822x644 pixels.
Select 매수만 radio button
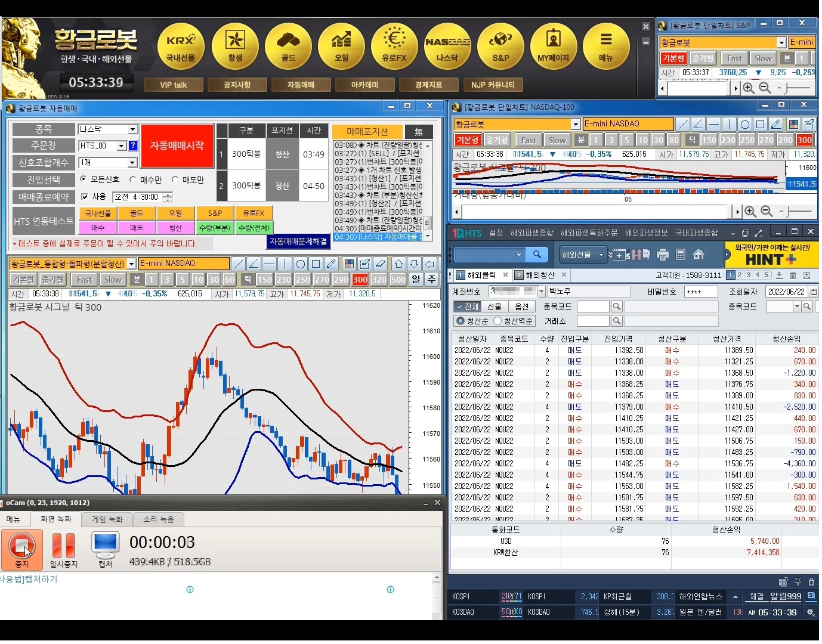[132, 179]
